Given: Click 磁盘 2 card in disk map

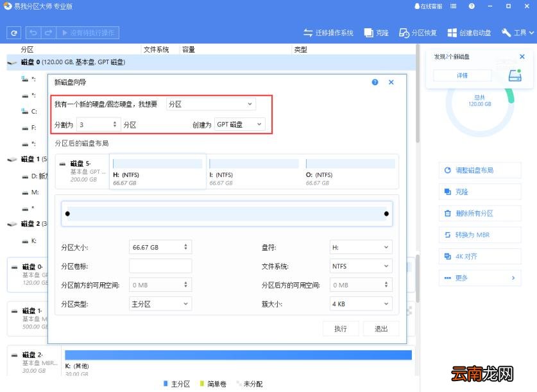Looking at the screenshot, I should [34, 362].
